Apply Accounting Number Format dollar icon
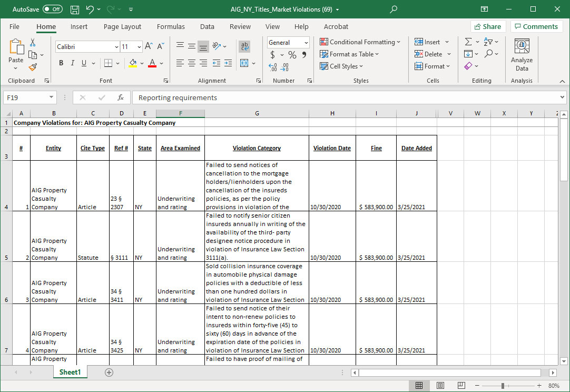Viewport: 570px width, 392px height. click(273, 55)
